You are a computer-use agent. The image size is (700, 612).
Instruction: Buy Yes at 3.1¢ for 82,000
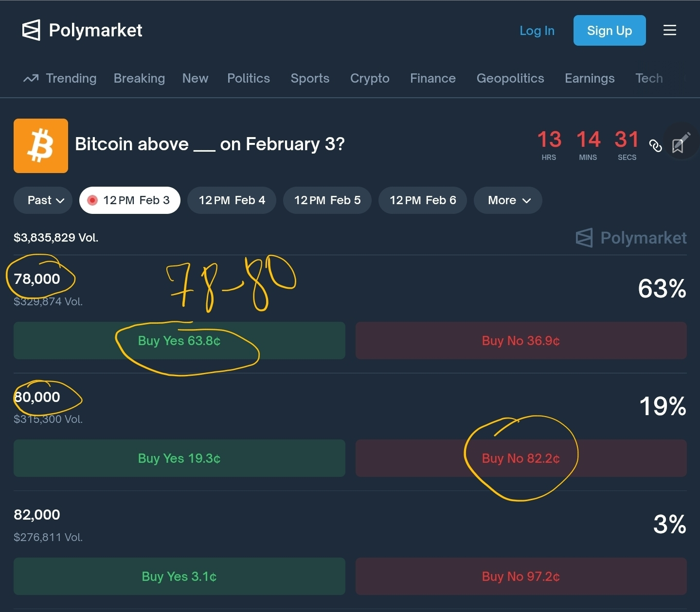pos(179,577)
